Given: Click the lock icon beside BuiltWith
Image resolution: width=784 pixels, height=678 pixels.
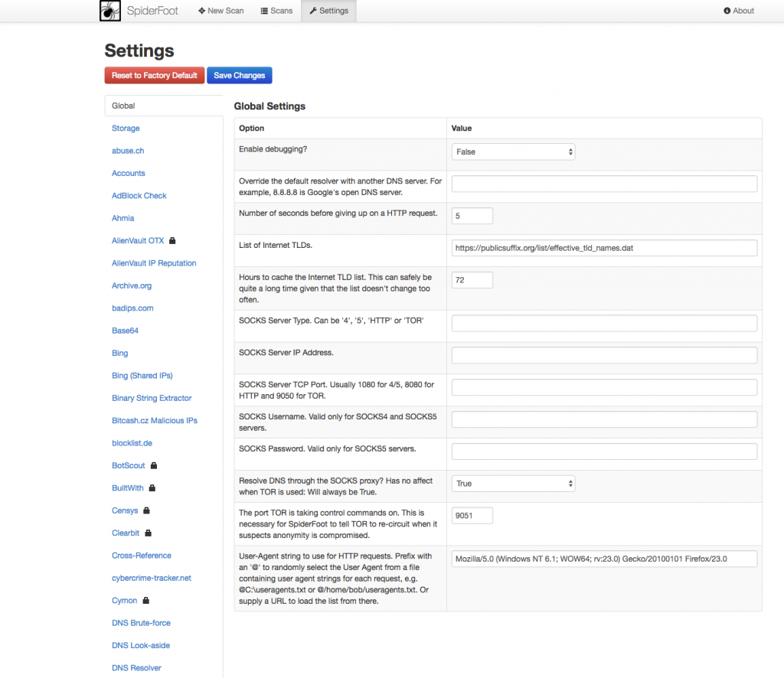Looking at the screenshot, I should [x=152, y=488].
